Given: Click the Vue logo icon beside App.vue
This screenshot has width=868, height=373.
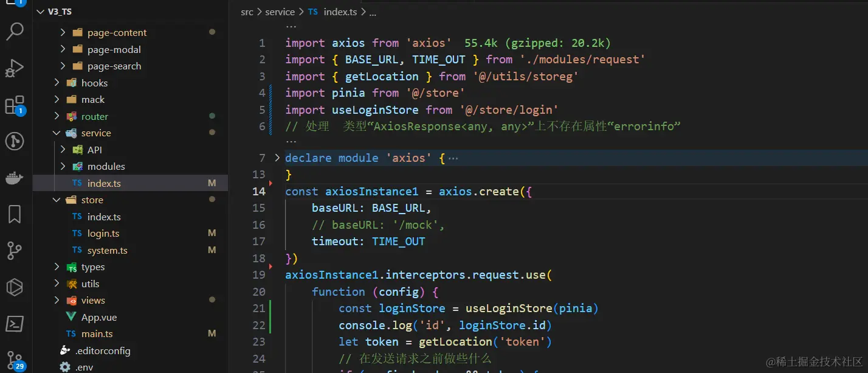Looking at the screenshot, I should click(x=71, y=317).
